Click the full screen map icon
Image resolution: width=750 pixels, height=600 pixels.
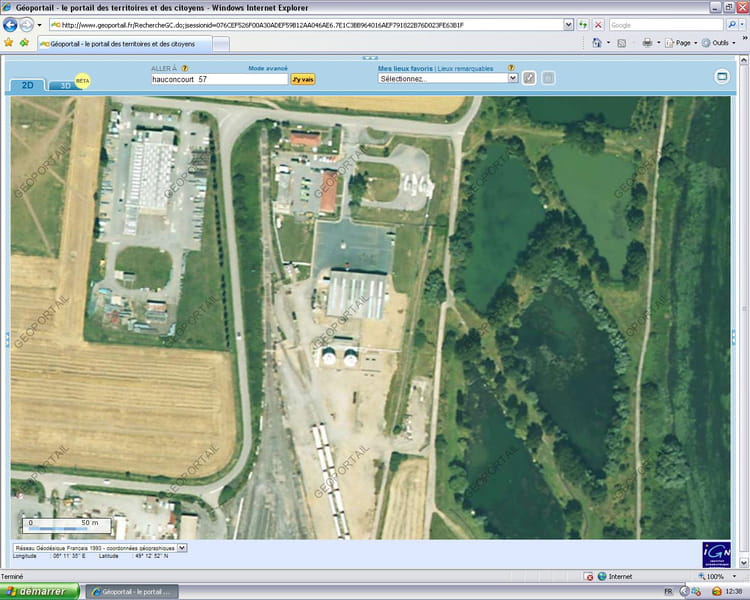[722, 77]
